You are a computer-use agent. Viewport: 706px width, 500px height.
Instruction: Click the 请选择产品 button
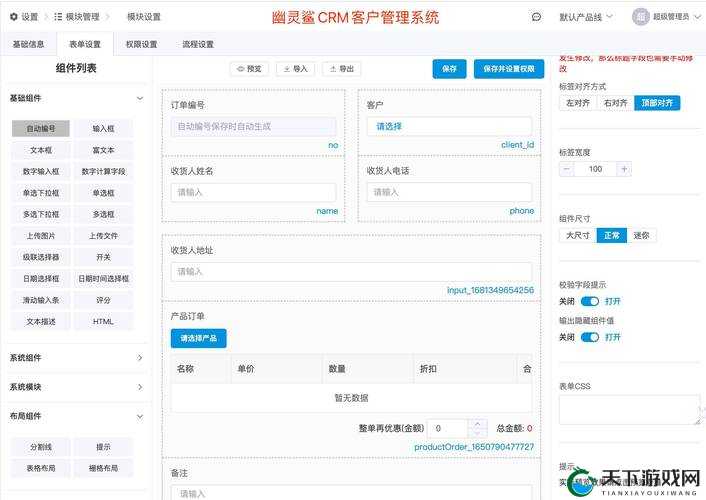coord(199,338)
